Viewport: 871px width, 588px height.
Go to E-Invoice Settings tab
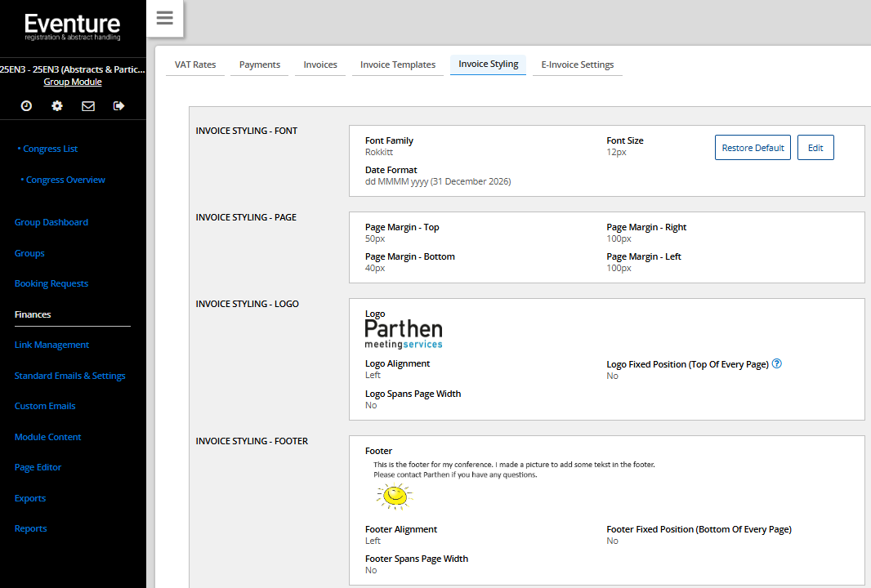577,65
